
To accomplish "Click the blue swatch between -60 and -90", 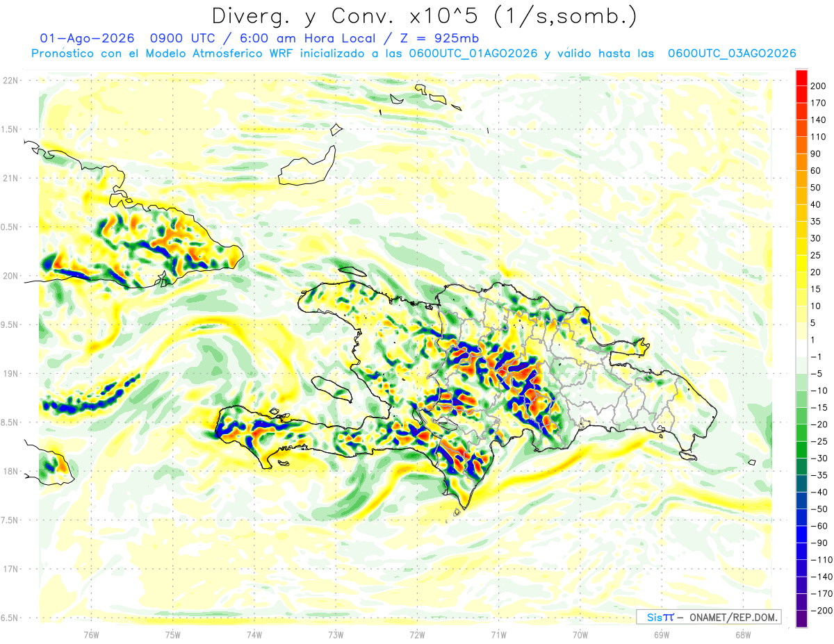I will tap(801, 534).
